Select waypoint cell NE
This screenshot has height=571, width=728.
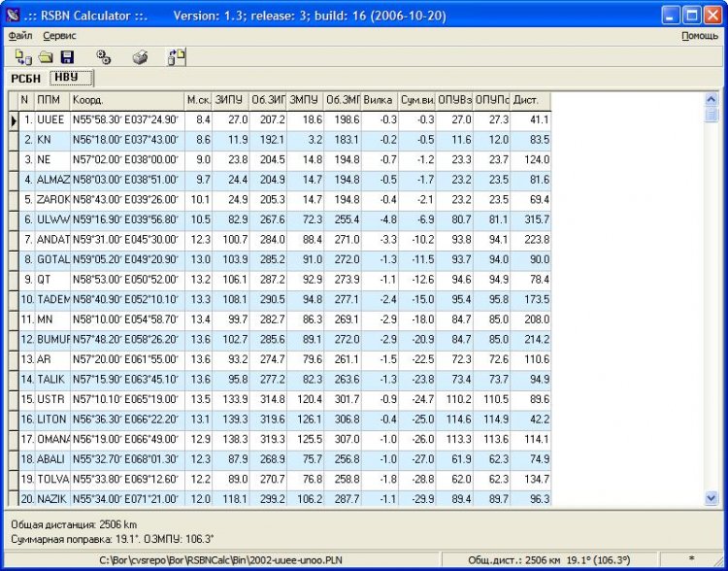point(52,161)
